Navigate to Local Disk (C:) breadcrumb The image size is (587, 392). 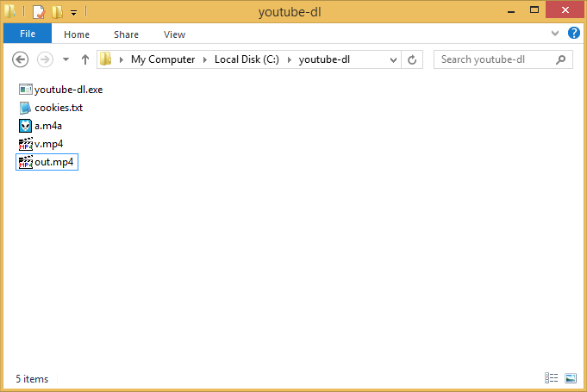[x=247, y=59]
